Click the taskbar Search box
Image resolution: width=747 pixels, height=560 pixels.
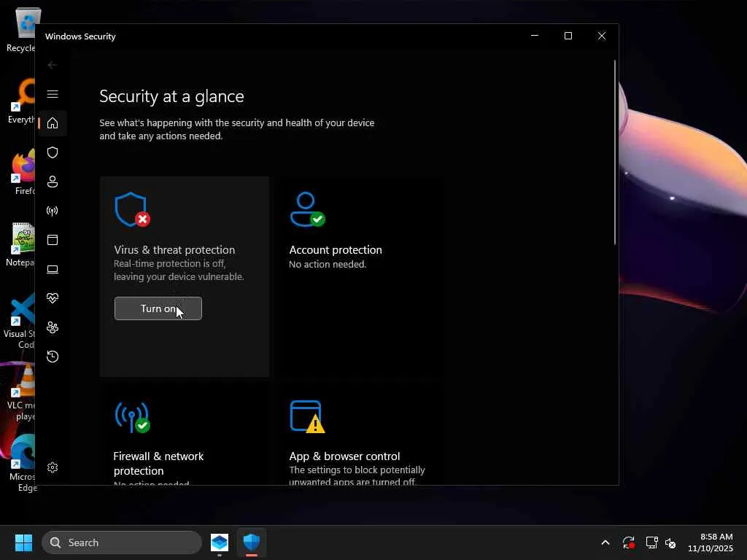pyautogui.click(x=122, y=542)
